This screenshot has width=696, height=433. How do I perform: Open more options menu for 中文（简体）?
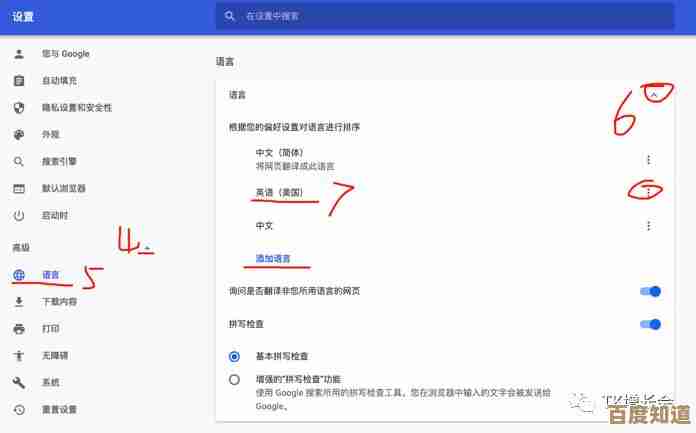[648, 160]
